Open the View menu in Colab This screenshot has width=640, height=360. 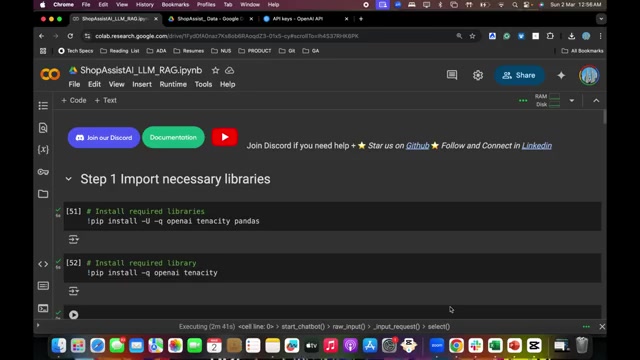coord(116,84)
